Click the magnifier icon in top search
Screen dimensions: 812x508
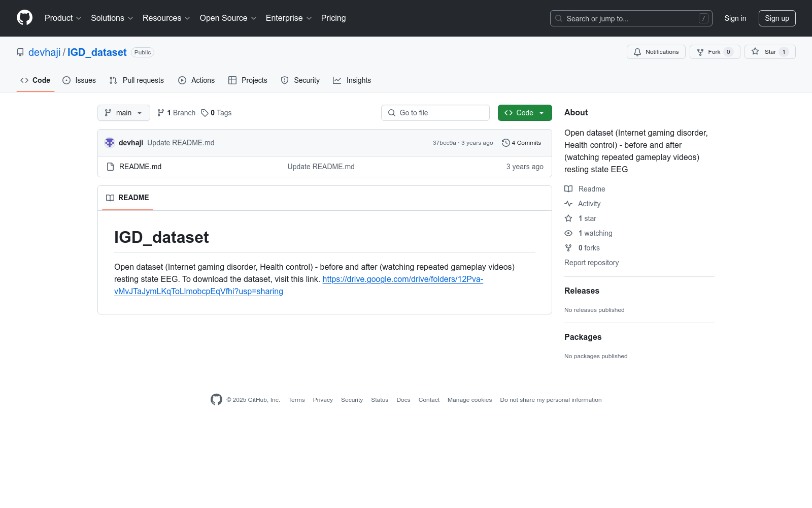pyautogui.click(x=559, y=18)
